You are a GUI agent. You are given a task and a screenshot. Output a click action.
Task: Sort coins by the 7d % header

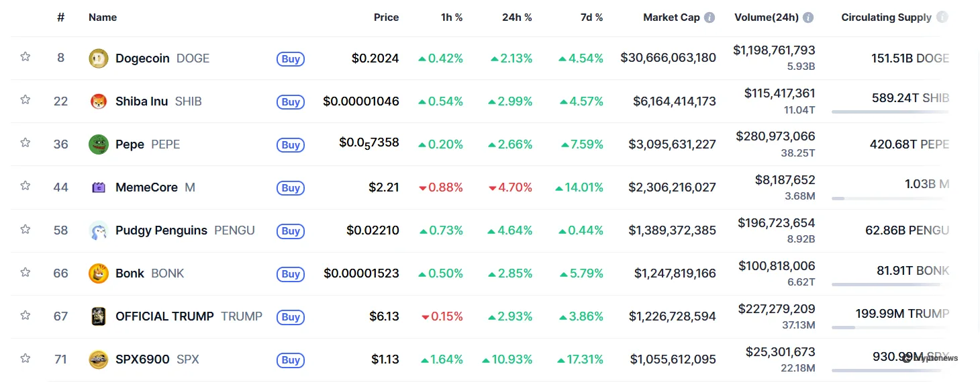click(x=591, y=17)
